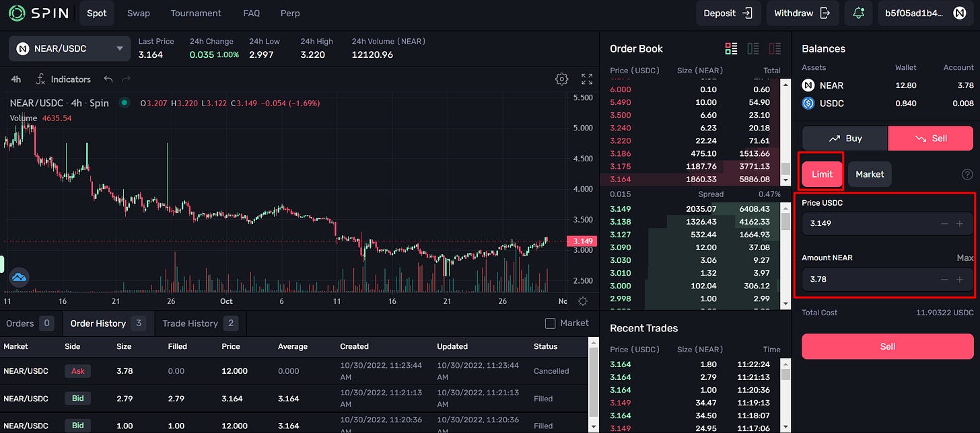The height and width of the screenshot is (433, 980).
Task: Click the cloud icon on chart
Action: click(x=19, y=277)
